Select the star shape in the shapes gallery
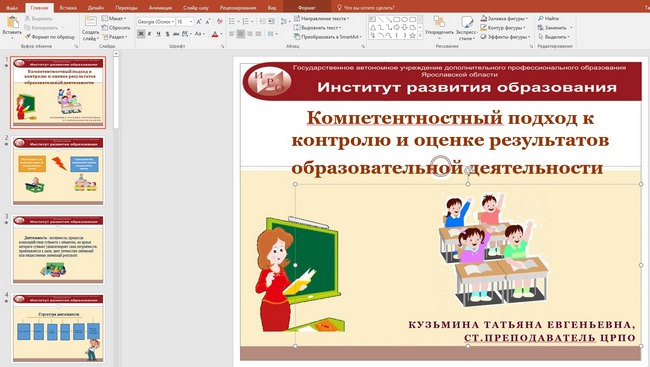The image size is (650, 367). point(412,36)
